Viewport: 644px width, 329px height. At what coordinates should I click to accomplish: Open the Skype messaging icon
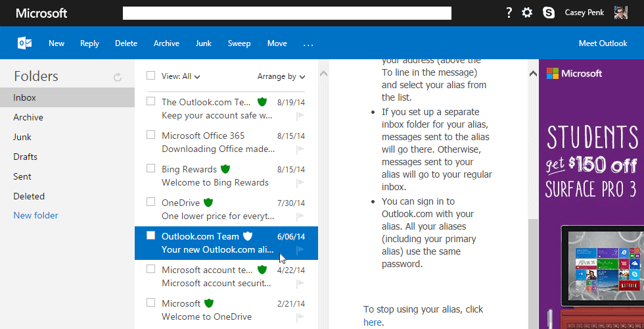click(549, 13)
